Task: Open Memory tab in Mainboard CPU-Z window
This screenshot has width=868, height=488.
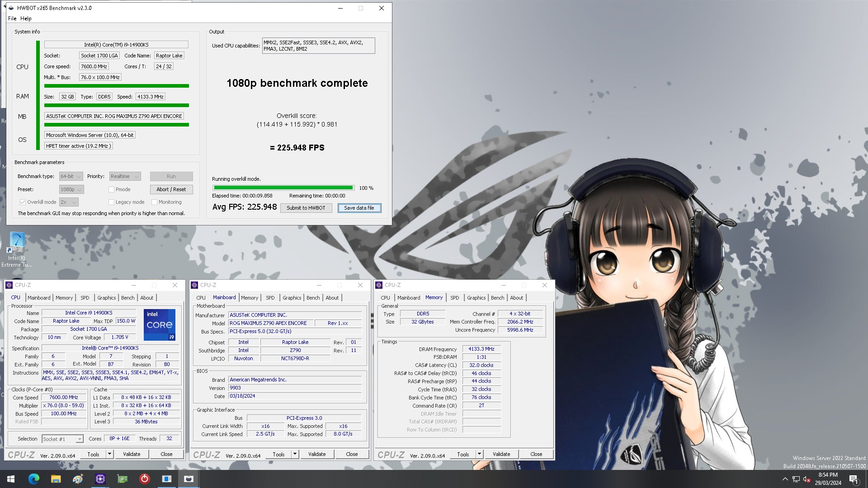Action: [250, 298]
